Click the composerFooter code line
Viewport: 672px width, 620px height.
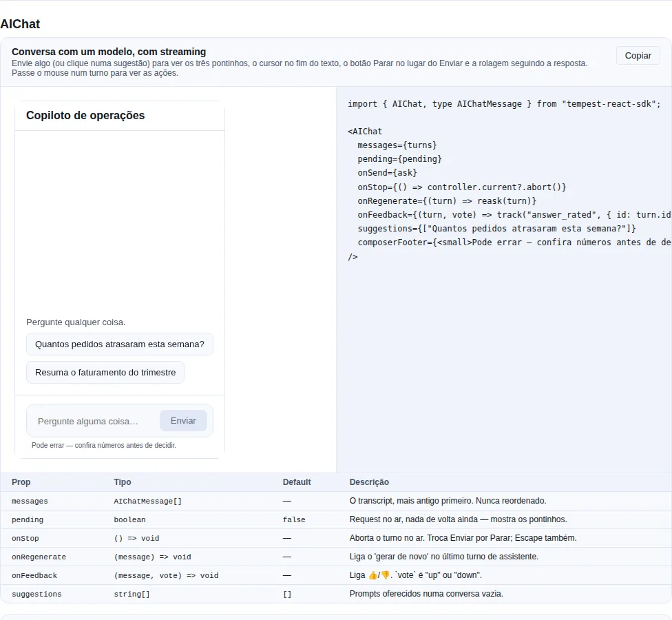click(514, 242)
